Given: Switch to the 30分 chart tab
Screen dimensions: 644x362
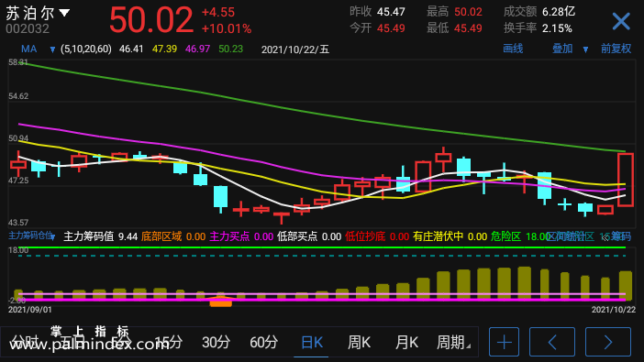Looking at the screenshot, I should [x=216, y=342].
